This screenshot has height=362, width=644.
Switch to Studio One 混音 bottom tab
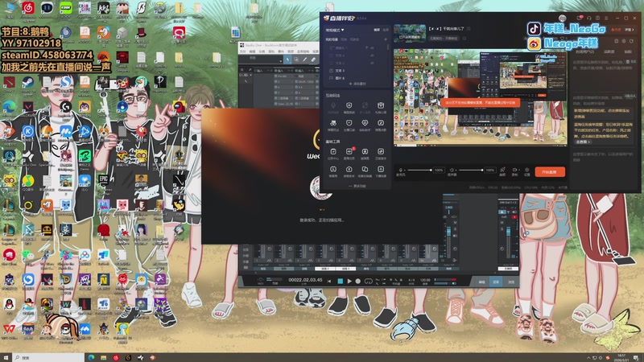pos(496,282)
